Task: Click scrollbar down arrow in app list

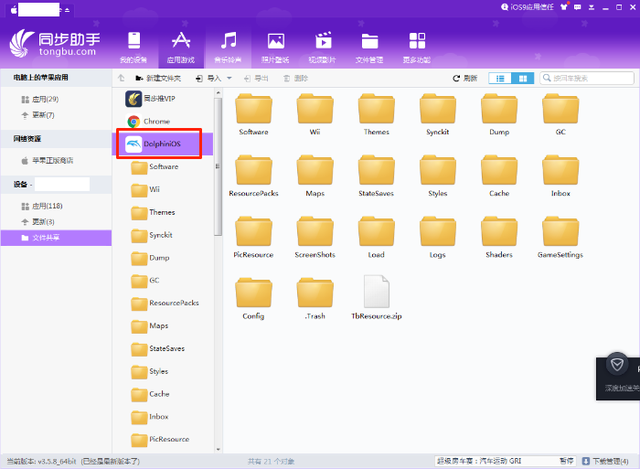Action: tap(218, 449)
